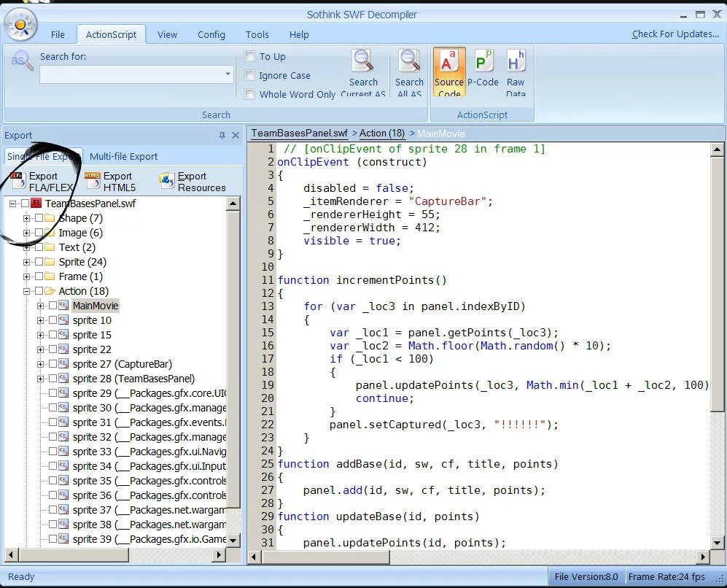Viewport: 727px width, 588px height.
Task: Open the Config tab
Action: [x=211, y=35]
